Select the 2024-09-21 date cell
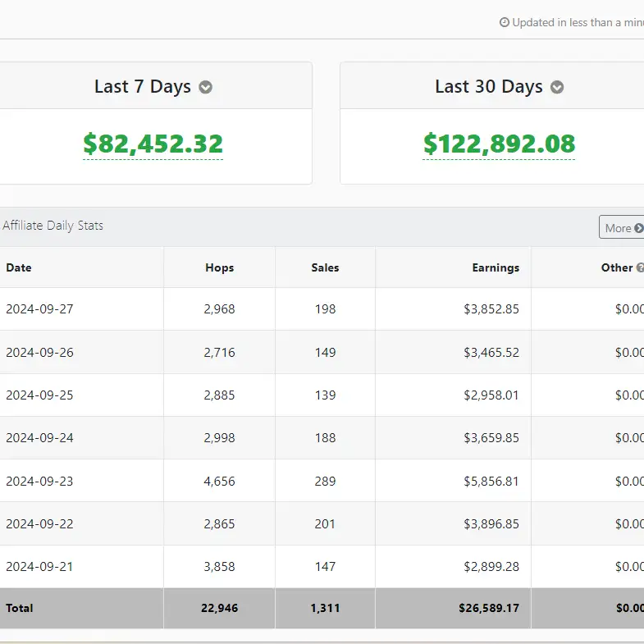This screenshot has height=644, width=644. pos(39,567)
